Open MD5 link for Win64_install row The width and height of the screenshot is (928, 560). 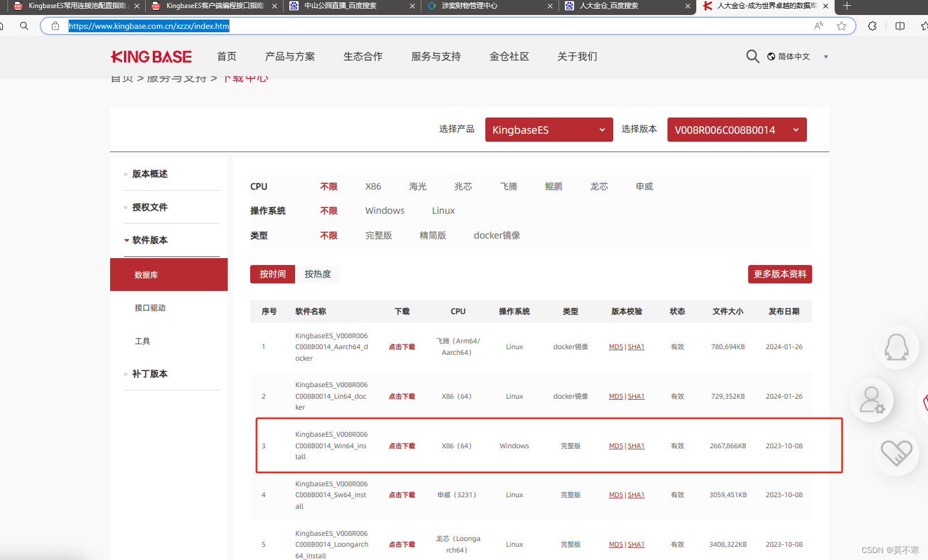[x=616, y=446]
